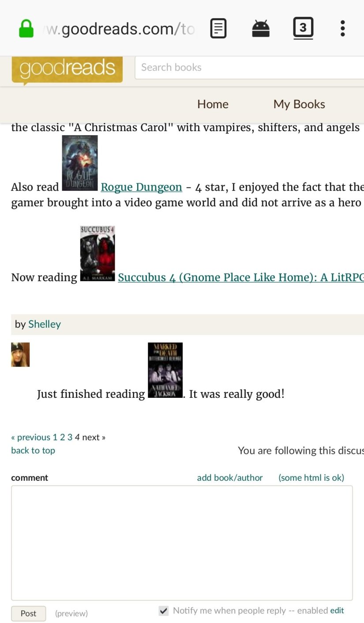Toggle Notify me when people reply checkbox
Viewport: 364px width, 623px height.
tap(164, 611)
